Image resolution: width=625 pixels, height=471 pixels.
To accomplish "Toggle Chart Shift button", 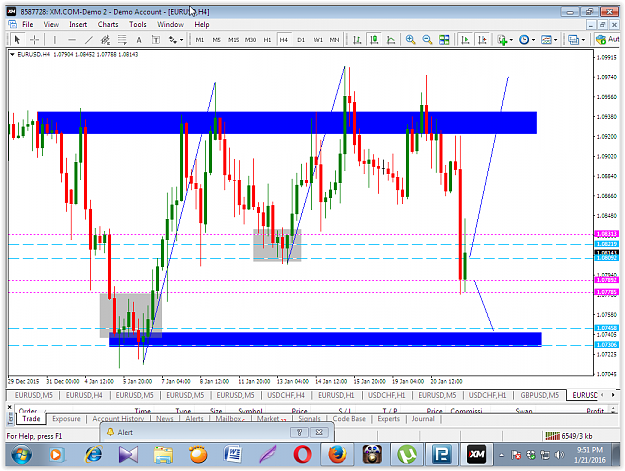I will point(482,39).
